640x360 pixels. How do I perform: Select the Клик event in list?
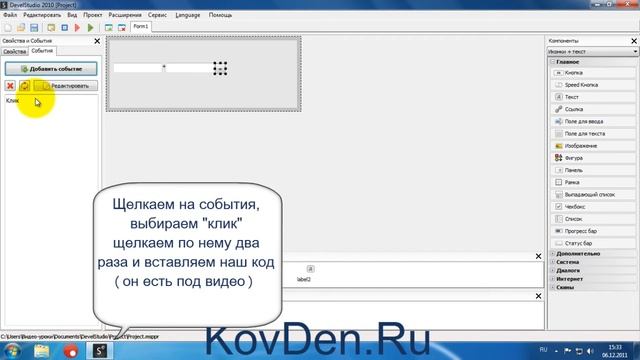(x=12, y=100)
